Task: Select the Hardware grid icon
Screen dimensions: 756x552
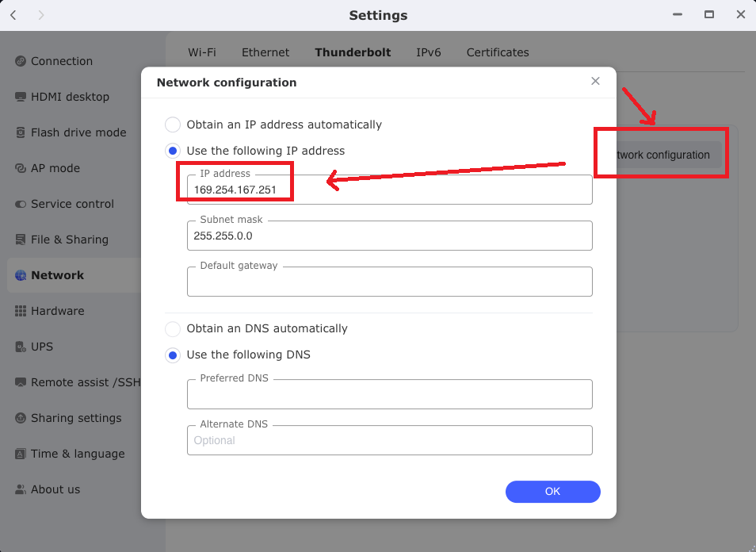Action: [21, 311]
